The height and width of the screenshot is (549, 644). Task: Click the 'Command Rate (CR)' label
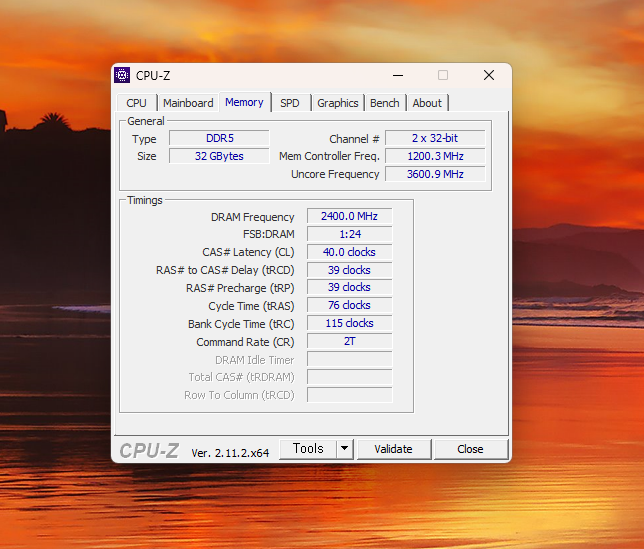click(245, 342)
